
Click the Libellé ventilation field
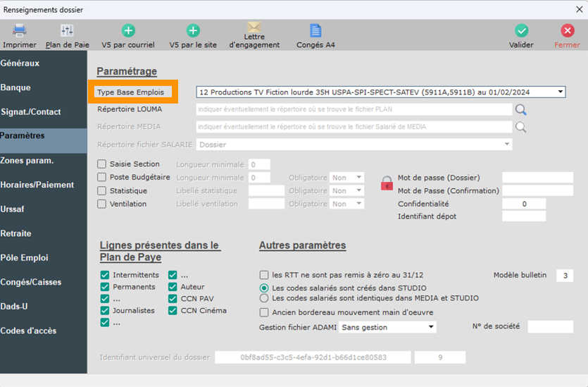[x=266, y=204]
